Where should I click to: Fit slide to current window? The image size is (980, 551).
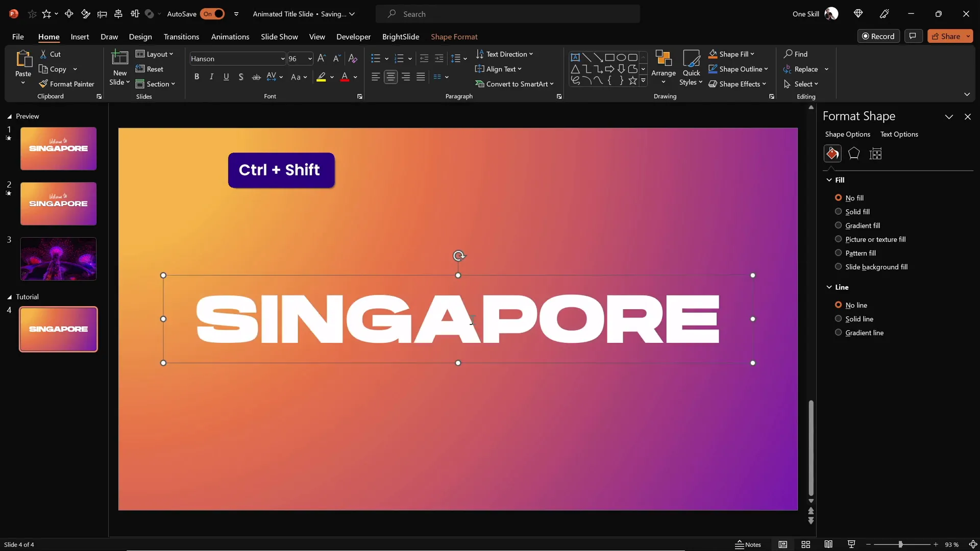click(973, 544)
